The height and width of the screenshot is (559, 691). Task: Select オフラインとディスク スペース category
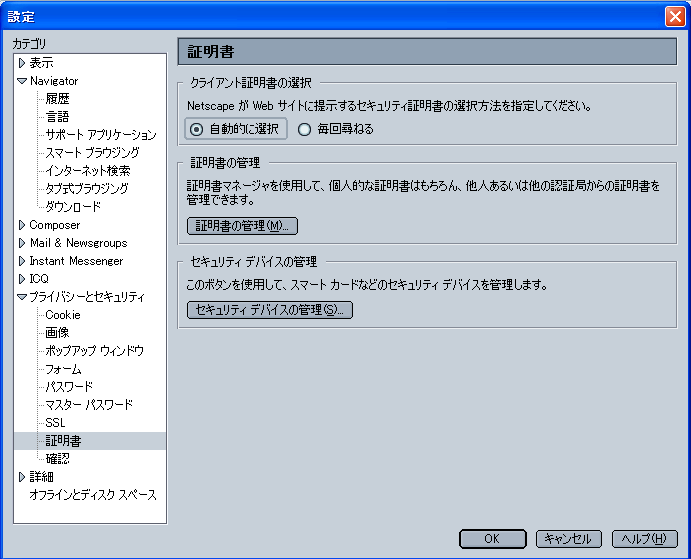93,495
